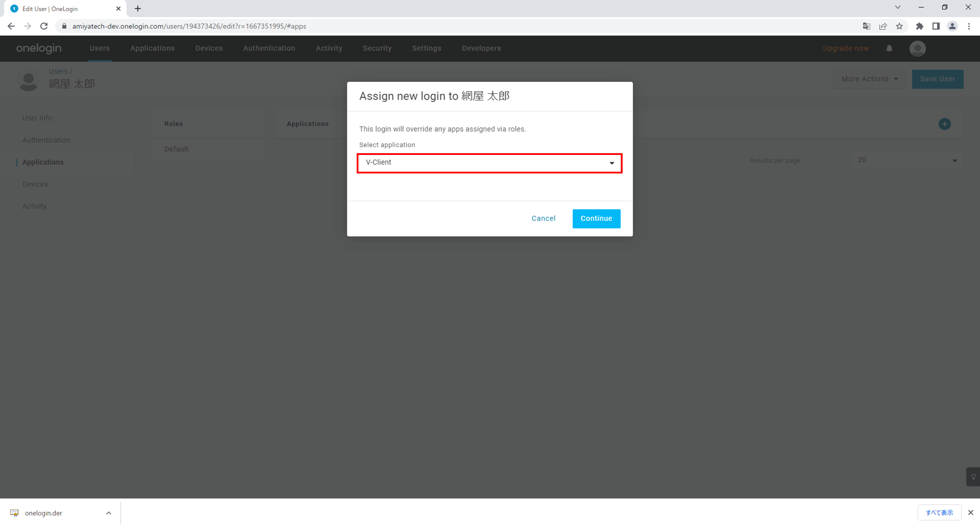Click the Save User button
This screenshot has width=980, height=527.
click(x=937, y=79)
